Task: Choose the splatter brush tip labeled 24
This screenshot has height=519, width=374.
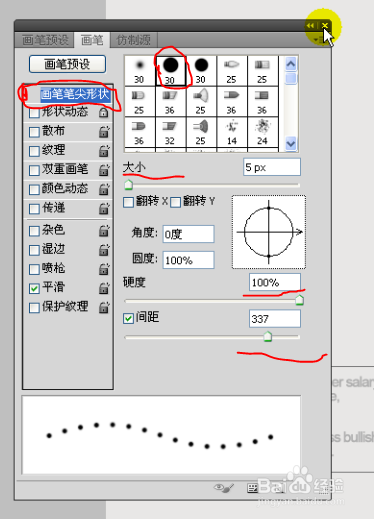Action: click(x=262, y=133)
